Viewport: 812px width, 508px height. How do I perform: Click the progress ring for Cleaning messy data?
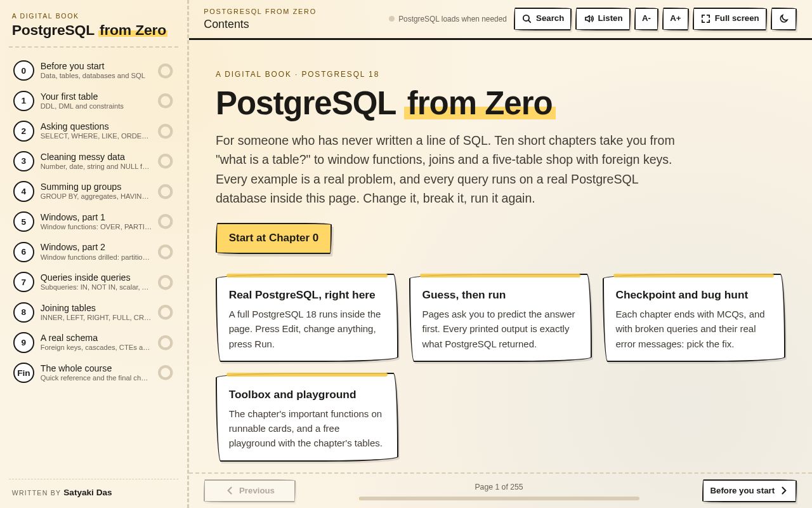pyautogui.click(x=166, y=161)
